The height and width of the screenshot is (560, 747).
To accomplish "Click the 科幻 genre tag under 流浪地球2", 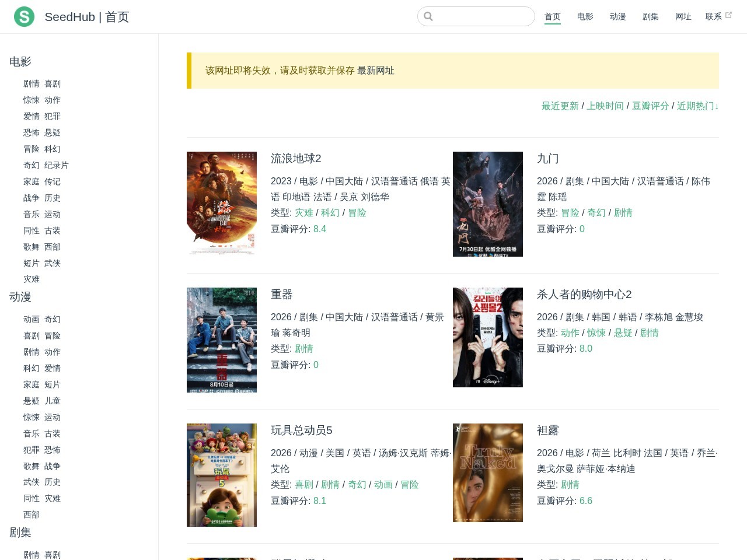I will pyautogui.click(x=330, y=213).
